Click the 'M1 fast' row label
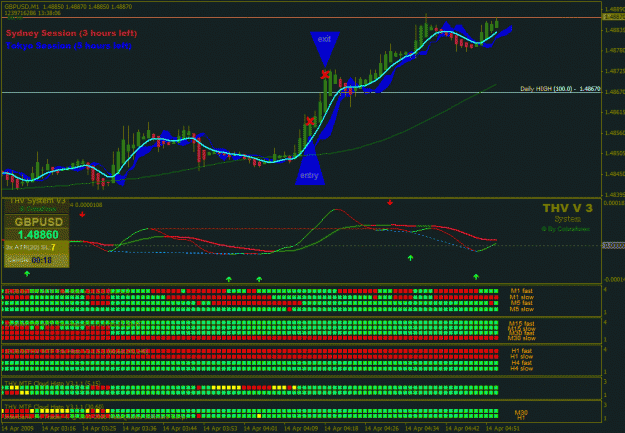The image size is (625, 433). tap(521, 291)
